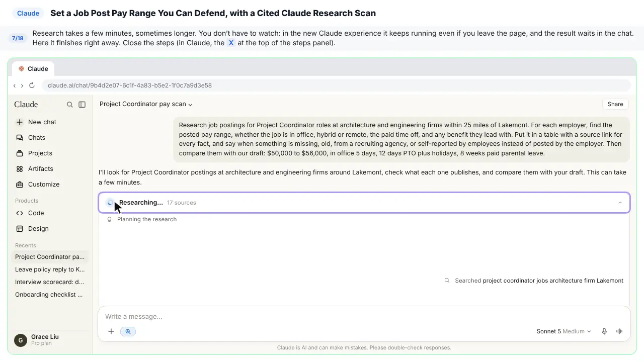Collapse the sidebar with the panel icon
Viewport: 644px width, 362px height.
(82, 105)
